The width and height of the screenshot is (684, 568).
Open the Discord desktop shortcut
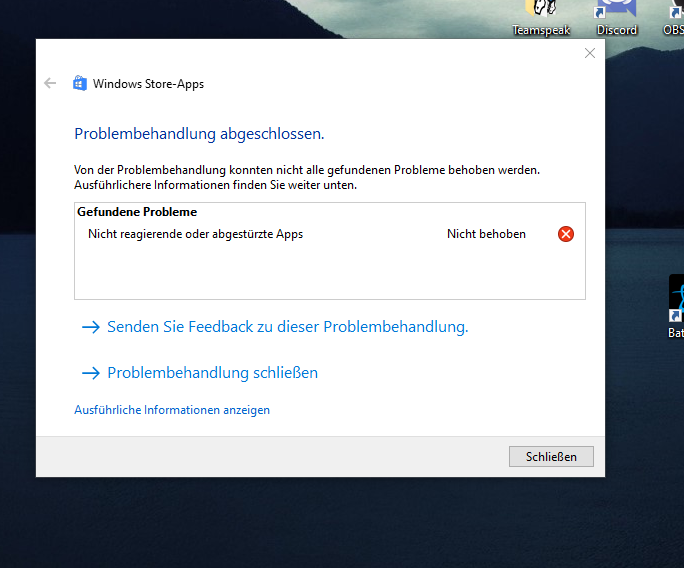pos(617,20)
